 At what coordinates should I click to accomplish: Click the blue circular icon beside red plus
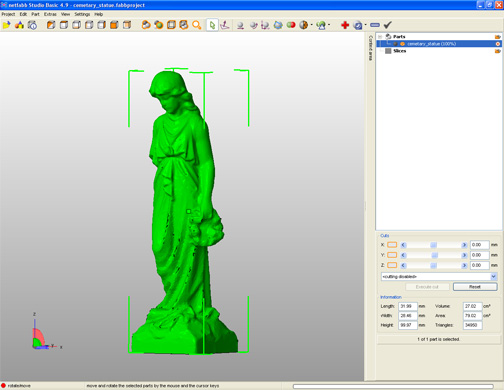[358, 25]
